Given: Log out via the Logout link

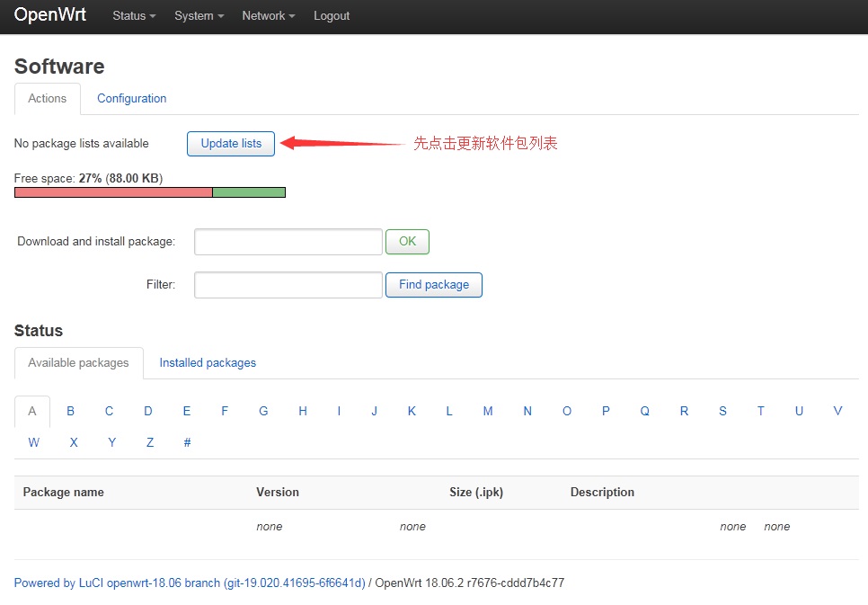Looking at the screenshot, I should click(x=332, y=16).
